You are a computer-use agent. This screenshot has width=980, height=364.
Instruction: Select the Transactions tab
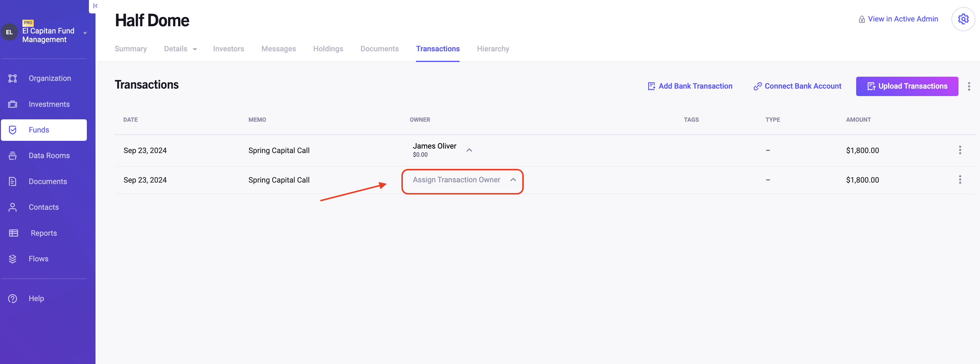pos(437,49)
